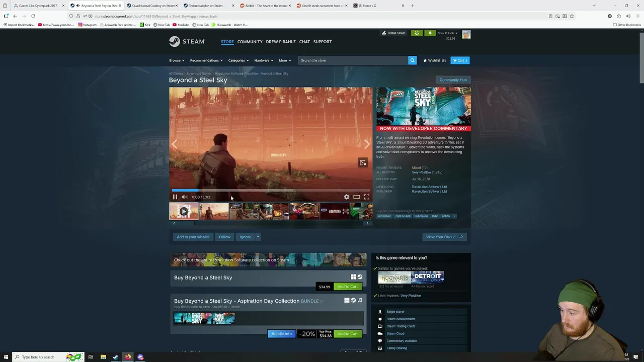Open the CHAT tab
This screenshot has height=362, width=644.
point(304,42)
